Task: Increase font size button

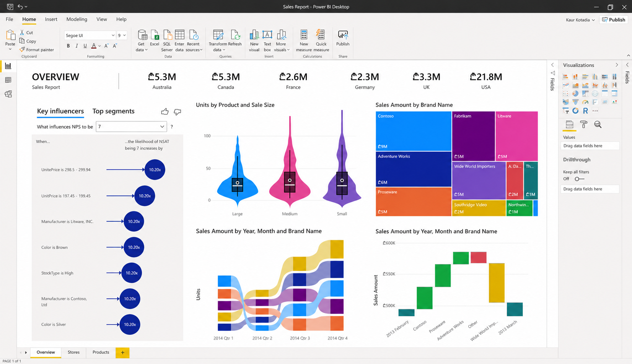Action: click(106, 46)
